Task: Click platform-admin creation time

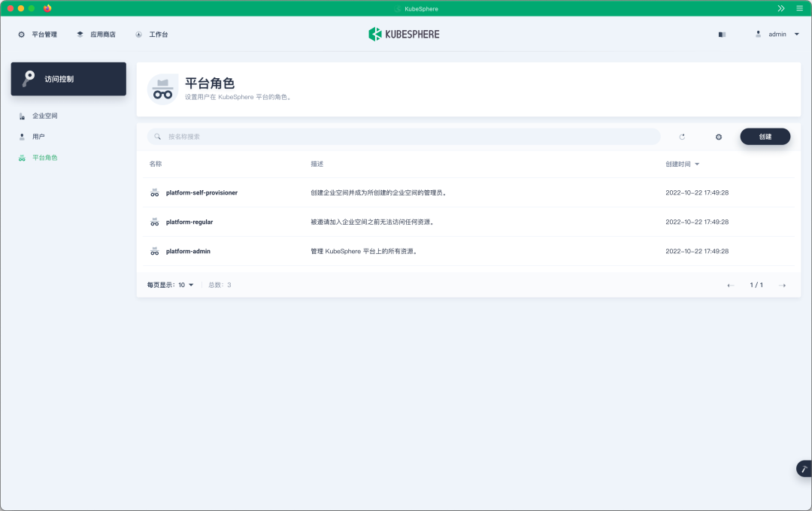Action: 697,251
